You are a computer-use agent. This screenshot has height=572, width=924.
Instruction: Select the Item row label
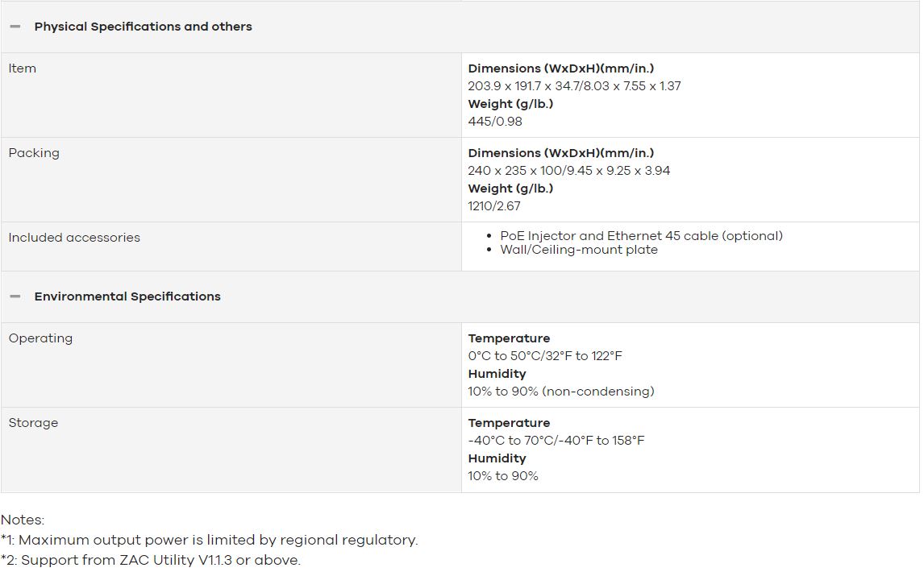pyautogui.click(x=23, y=68)
